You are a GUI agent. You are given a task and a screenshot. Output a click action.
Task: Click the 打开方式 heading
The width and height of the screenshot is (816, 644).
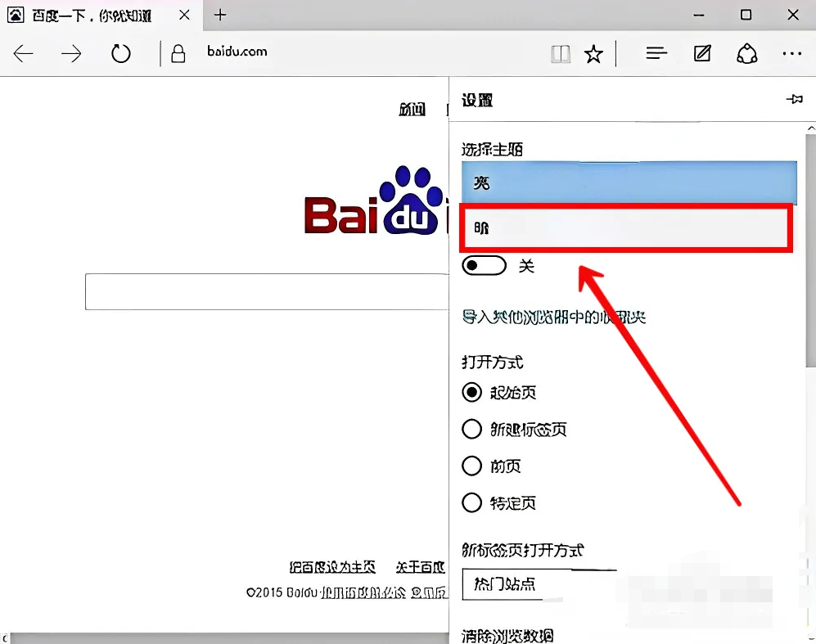(493, 362)
